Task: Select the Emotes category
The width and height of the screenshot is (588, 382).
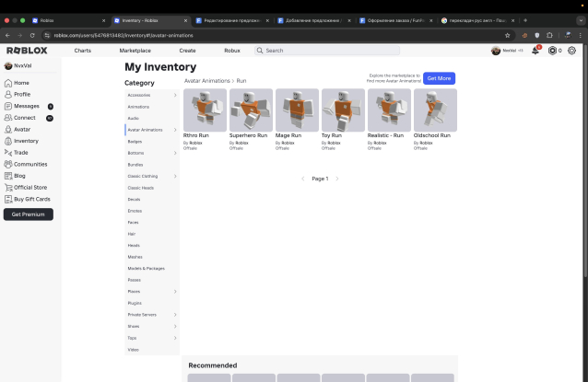Action: (x=135, y=211)
